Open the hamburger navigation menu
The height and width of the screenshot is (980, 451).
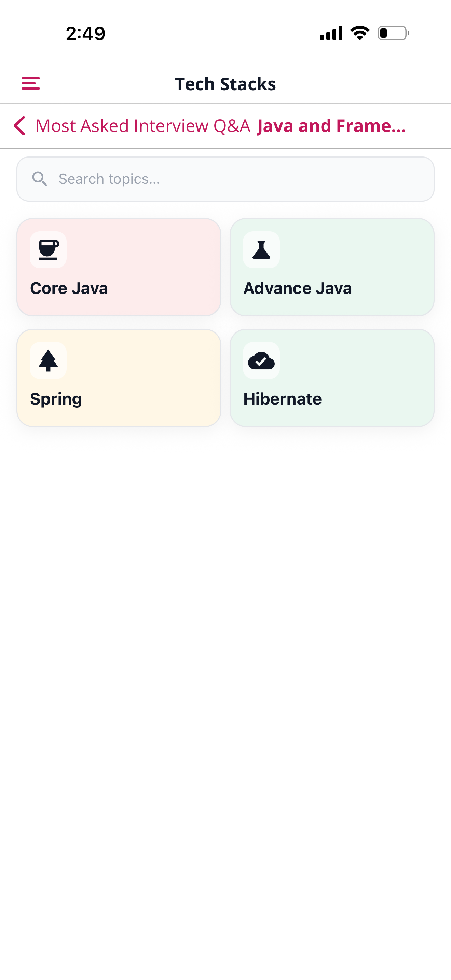pyautogui.click(x=30, y=83)
